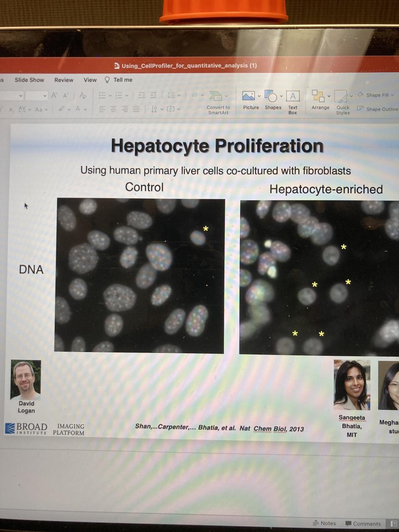
Task: Expand the highlight color dropdown arrow
Action: 69,109
